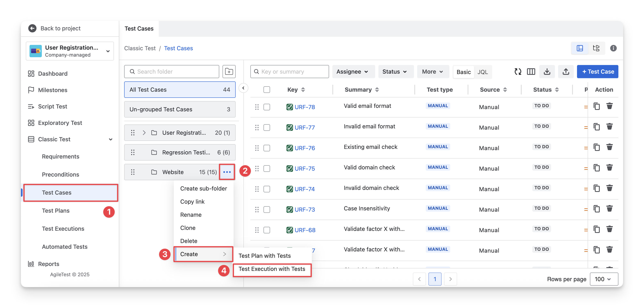644x308 pixels.
Task: Click the download import icon
Action: [547, 72]
